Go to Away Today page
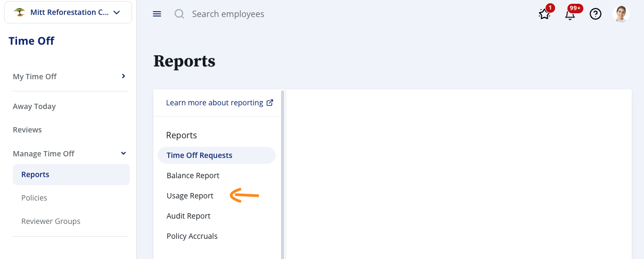This screenshot has width=644, height=259. (x=34, y=106)
